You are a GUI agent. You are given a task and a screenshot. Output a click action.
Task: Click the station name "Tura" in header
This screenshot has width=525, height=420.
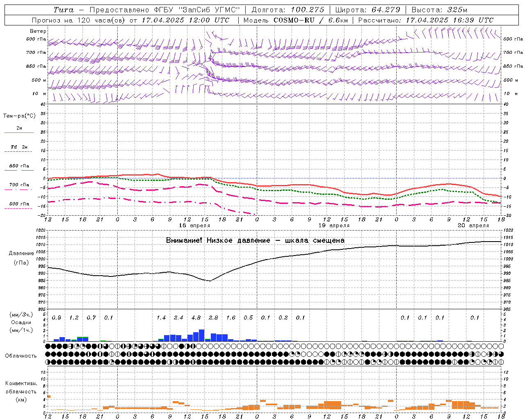click(64, 10)
